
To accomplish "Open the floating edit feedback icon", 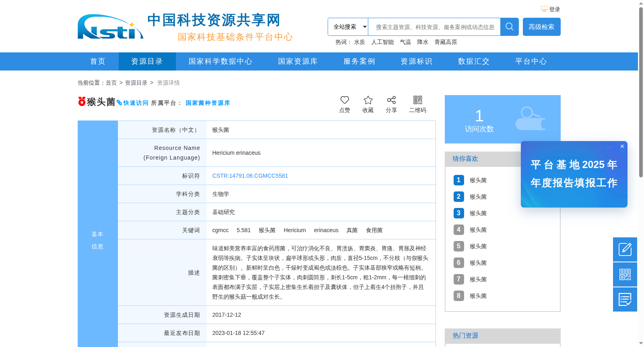I will [x=625, y=249].
